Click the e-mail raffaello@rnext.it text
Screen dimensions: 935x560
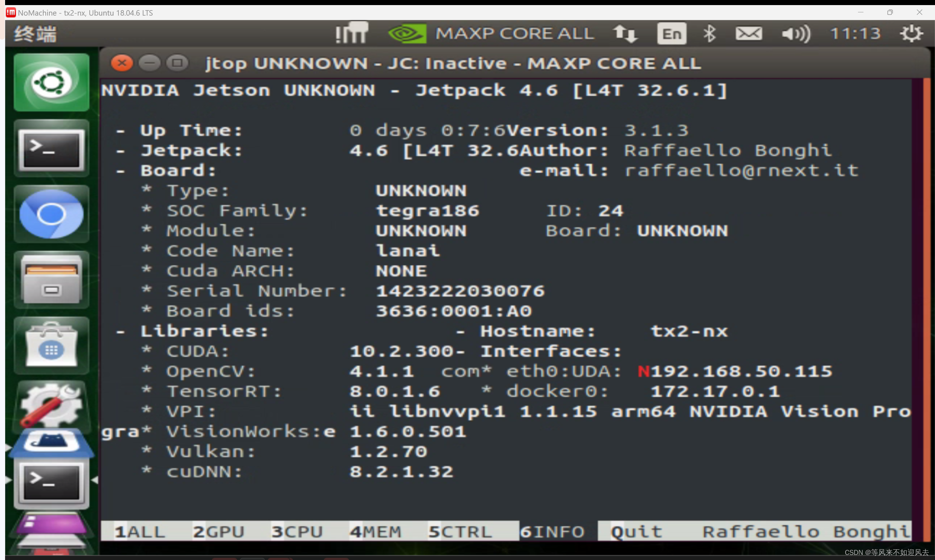tap(741, 171)
